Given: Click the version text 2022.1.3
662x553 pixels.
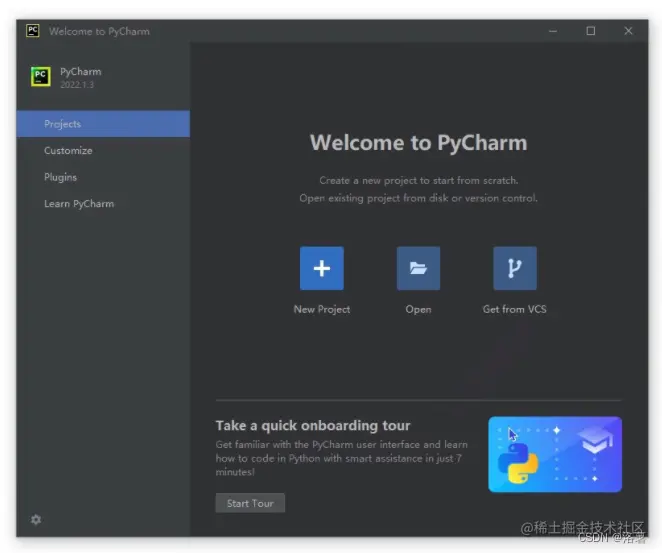Looking at the screenshot, I should (x=77, y=85).
